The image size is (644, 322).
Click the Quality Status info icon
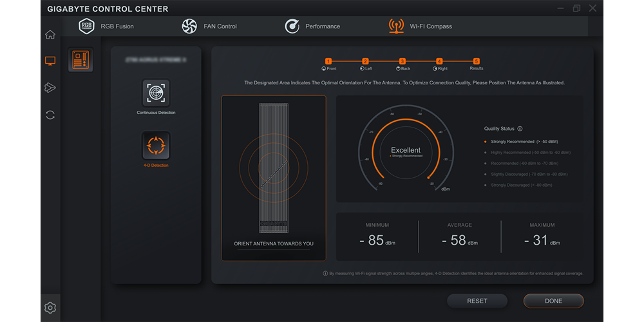tap(520, 129)
